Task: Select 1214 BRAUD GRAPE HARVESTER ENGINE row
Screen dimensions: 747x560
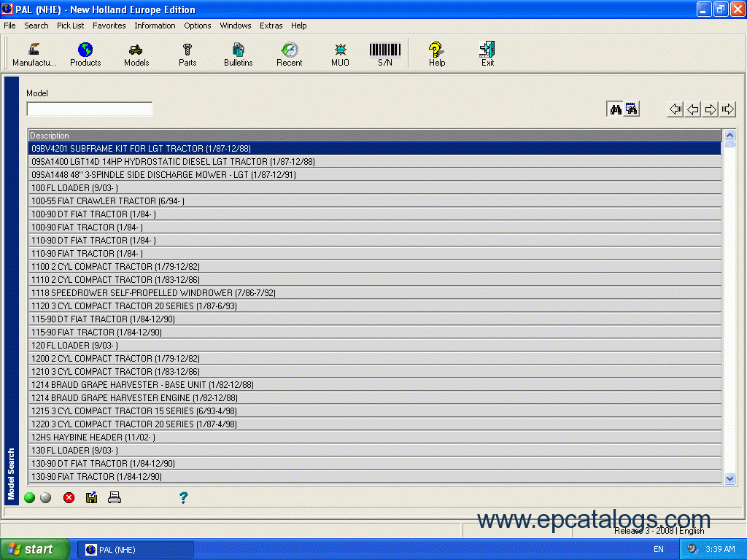Action: tap(374, 398)
